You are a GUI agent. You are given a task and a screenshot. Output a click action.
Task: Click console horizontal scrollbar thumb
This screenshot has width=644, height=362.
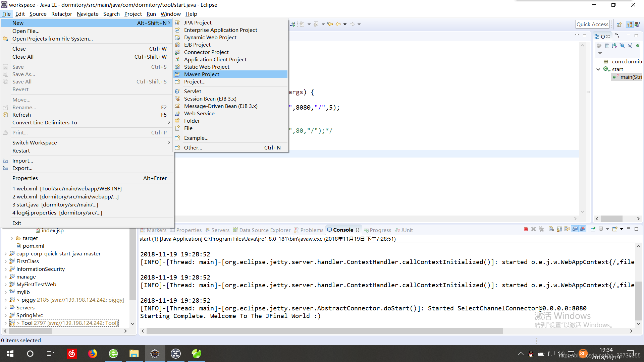[325, 331]
